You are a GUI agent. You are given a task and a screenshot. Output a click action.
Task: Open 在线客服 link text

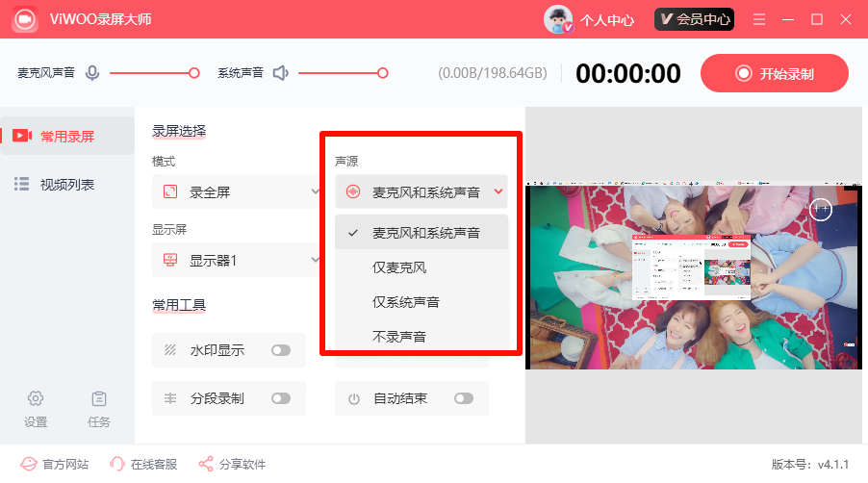tap(154, 464)
